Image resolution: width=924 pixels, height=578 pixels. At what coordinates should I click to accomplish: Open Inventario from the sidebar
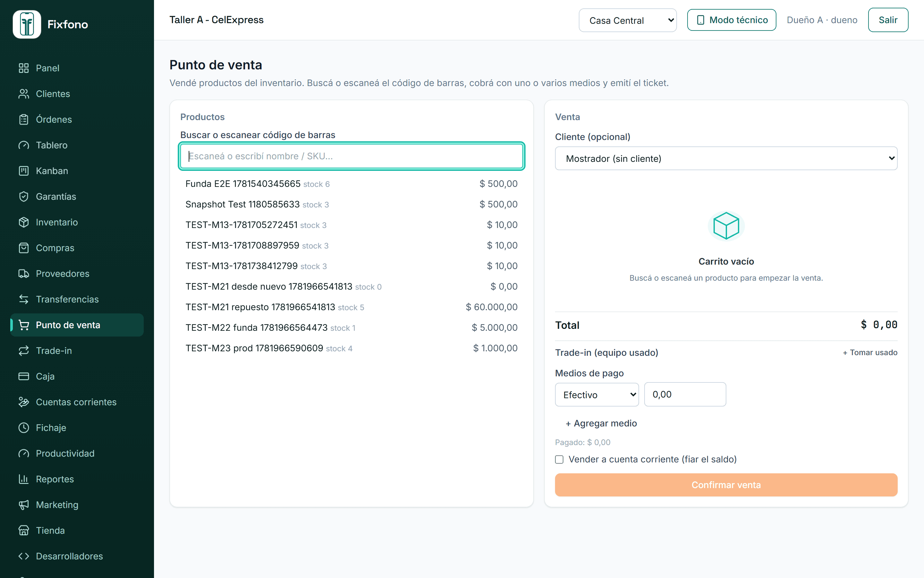(x=77, y=222)
